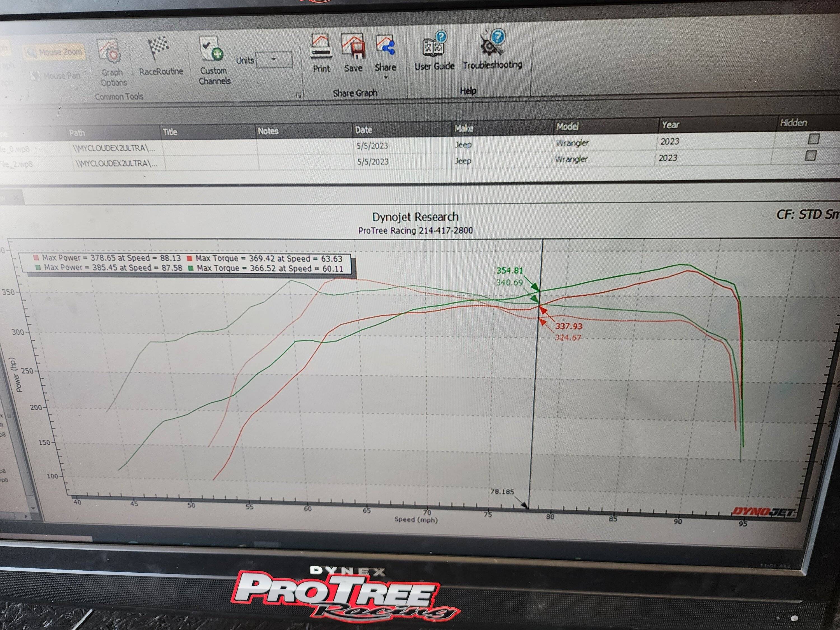The height and width of the screenshot is (630, 840).
Task: Click the green Max Torque 366.52 legend swatch
Action: tap(191, 269)
